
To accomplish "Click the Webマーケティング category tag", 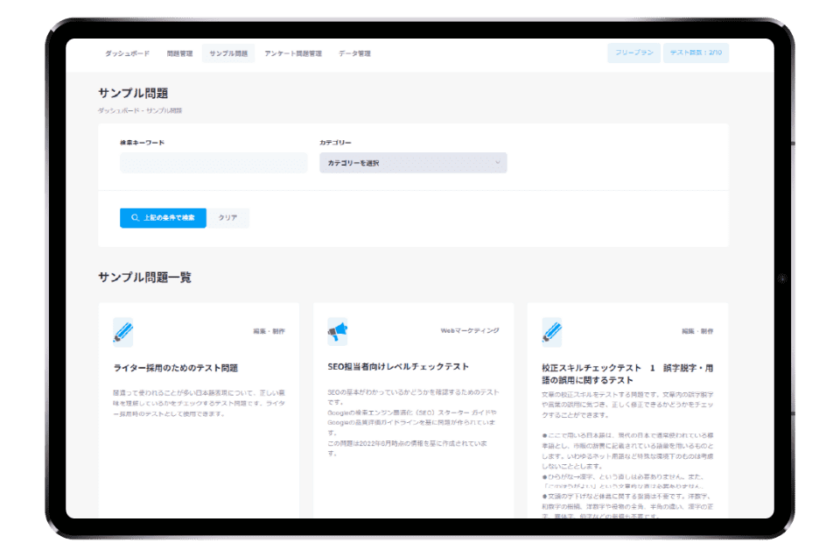I will 469,330.
